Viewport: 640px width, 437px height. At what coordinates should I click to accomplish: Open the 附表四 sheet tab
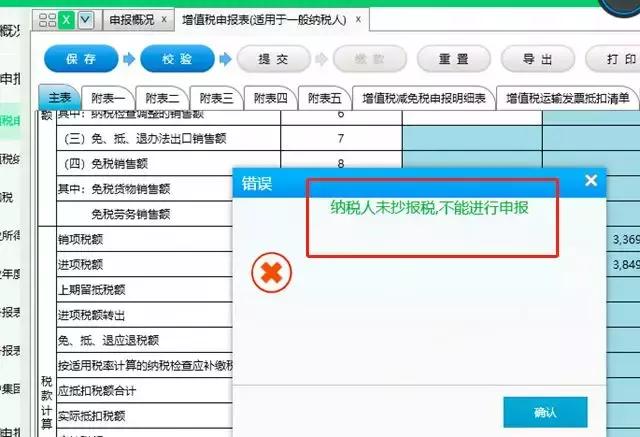click(x=270, y=98)
